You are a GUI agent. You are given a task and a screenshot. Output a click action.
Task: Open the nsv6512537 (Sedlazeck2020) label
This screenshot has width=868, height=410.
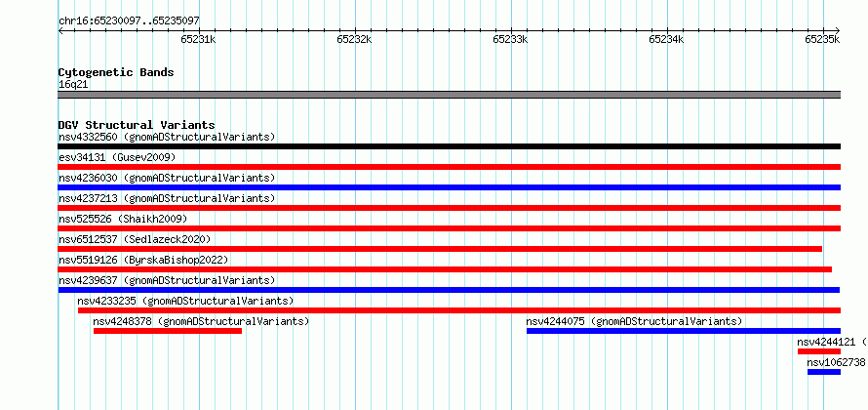coord(135,239)
